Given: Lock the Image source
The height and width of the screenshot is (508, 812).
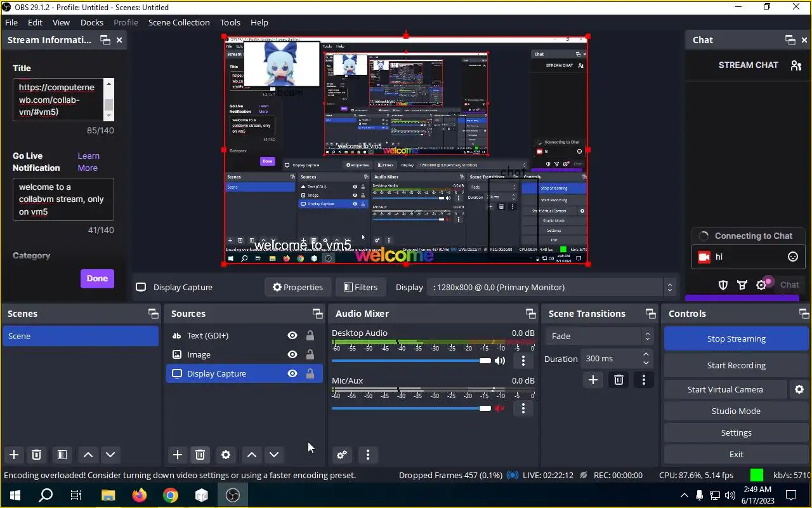Looking at the screenshot, I should point(310,354).
